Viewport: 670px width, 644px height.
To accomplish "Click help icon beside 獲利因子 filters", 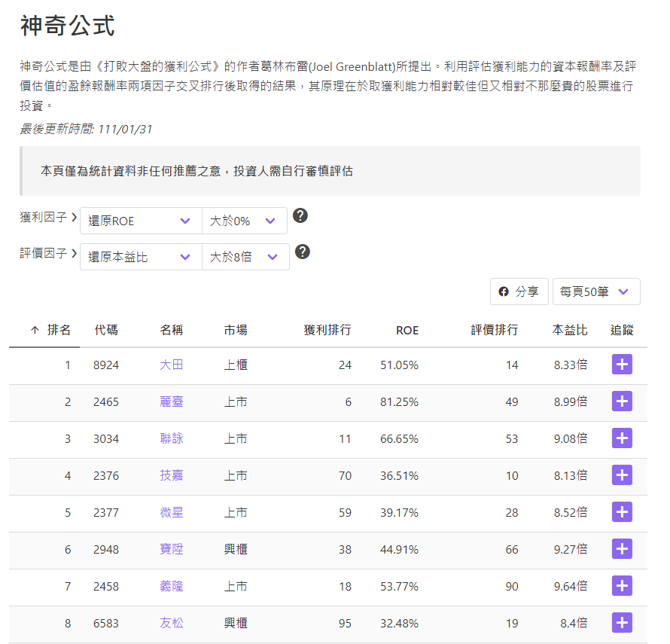I will (300, 215).
